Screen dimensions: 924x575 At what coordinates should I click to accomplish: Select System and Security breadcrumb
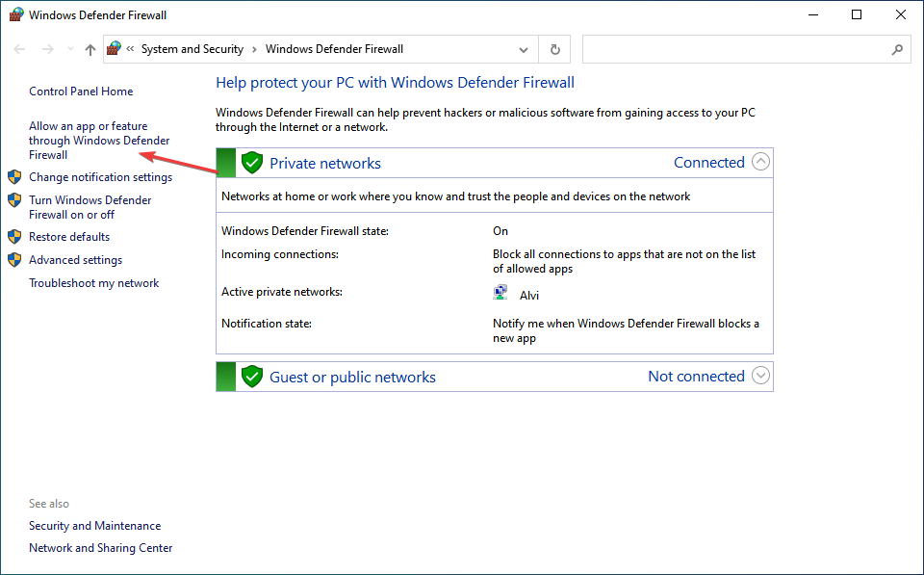pyautogui.click(x=192, y=49)
